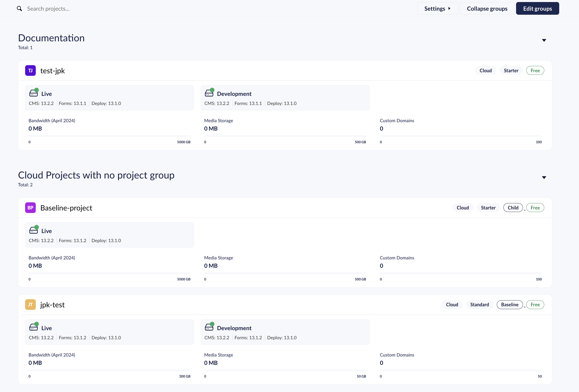Select the JT avatar for jpk-test
The width and height of the screenshot is (579, 392).
(x=30, y=304)
